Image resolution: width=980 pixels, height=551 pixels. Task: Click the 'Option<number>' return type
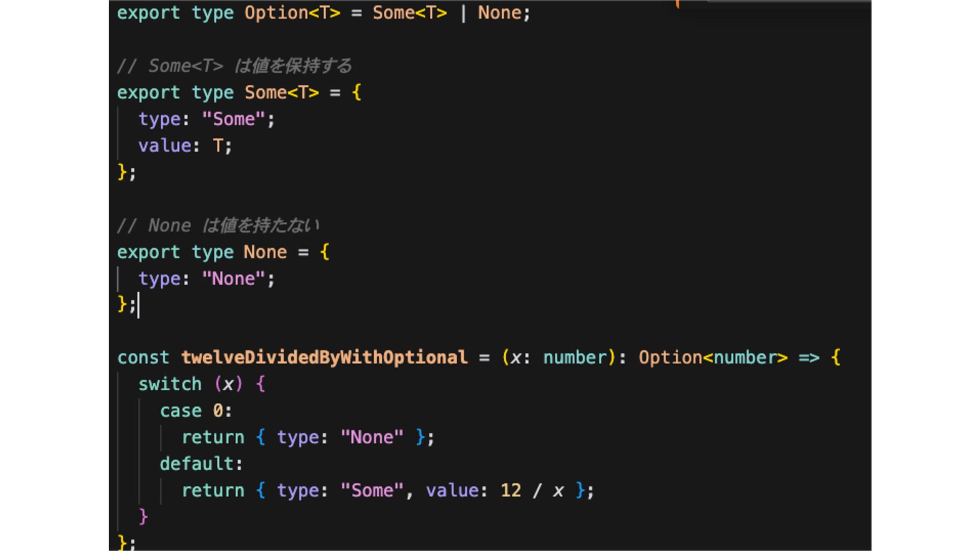[713, 358]
